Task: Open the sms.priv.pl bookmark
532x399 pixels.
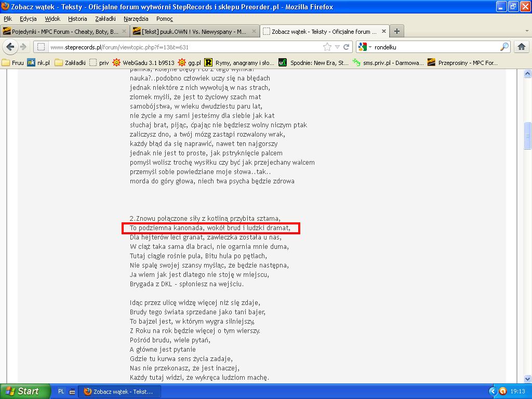Action: tap(388, 62)
